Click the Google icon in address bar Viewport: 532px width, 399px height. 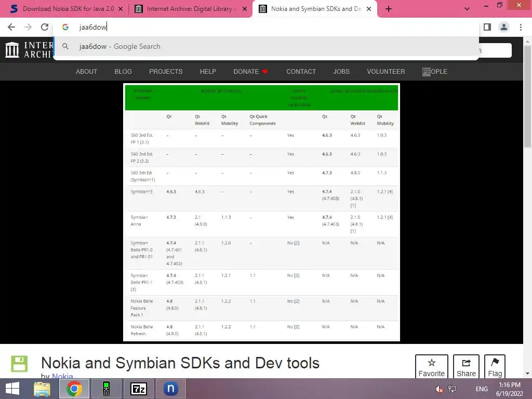point(65,27)
